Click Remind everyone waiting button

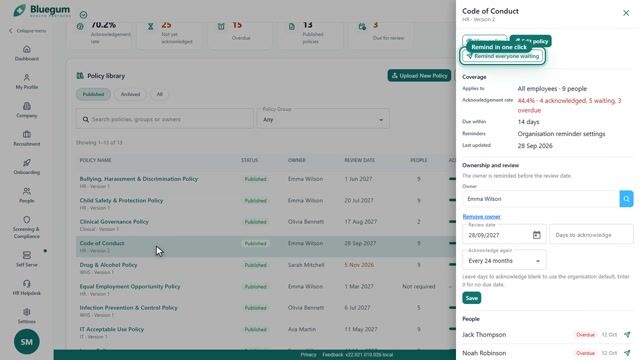[503, 56]
